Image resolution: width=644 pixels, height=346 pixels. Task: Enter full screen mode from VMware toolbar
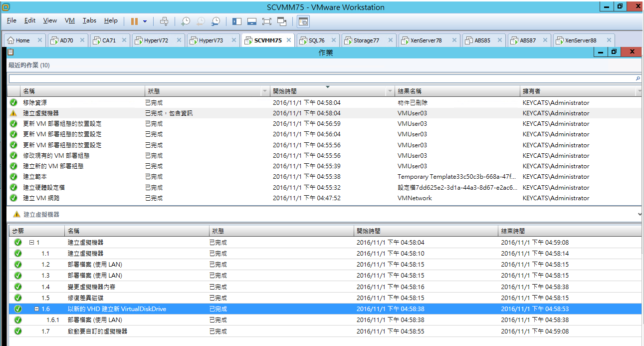267,21
